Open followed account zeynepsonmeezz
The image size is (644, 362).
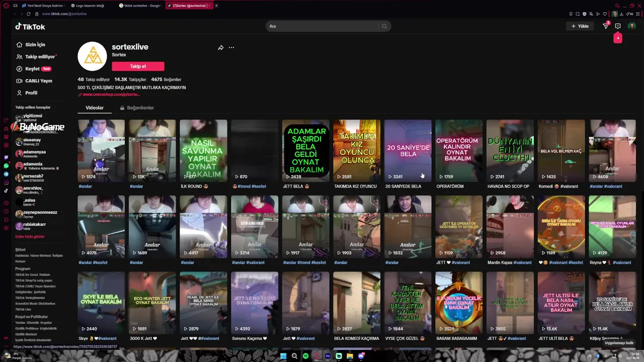pyautogui.click(x=36, y=214)
